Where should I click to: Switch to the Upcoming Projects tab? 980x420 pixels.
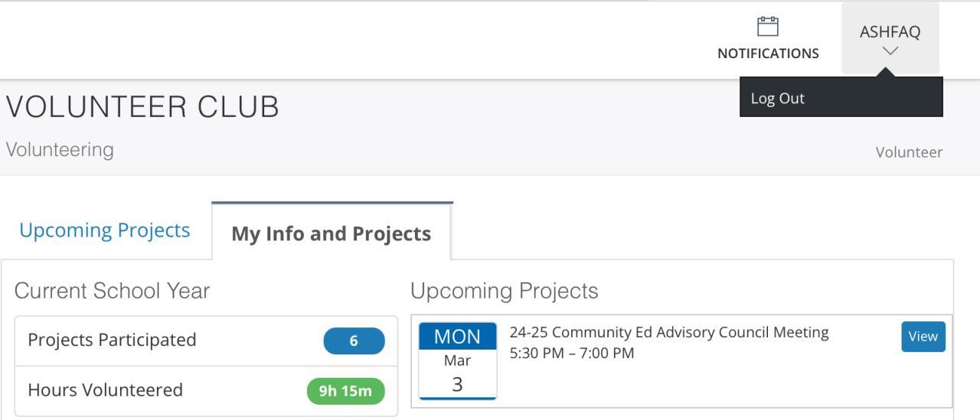105,230
